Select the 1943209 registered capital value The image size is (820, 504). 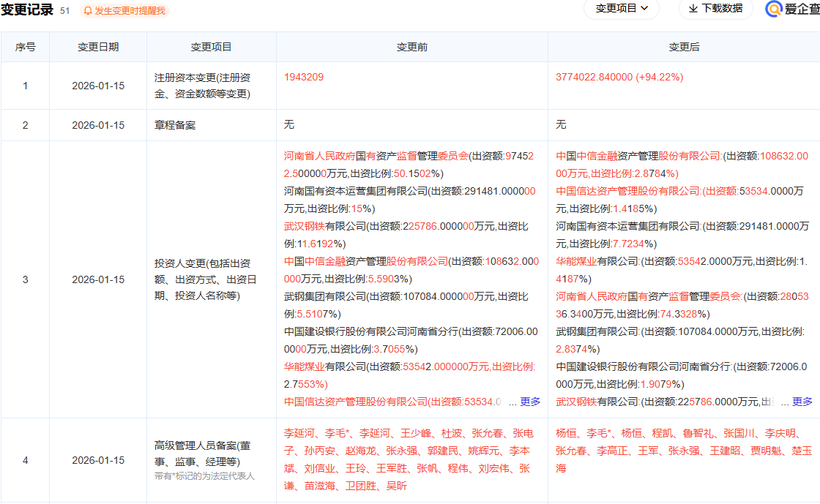(304, 77)
